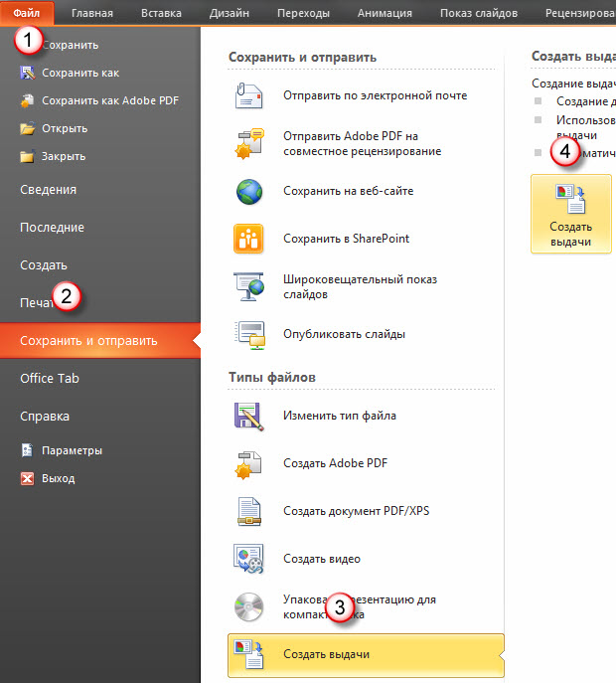This screenshot has width=616, height=683.
Task: Choose Создать документ PDF/XPS option
Action: pyautogui.click(x=356, y=510)
